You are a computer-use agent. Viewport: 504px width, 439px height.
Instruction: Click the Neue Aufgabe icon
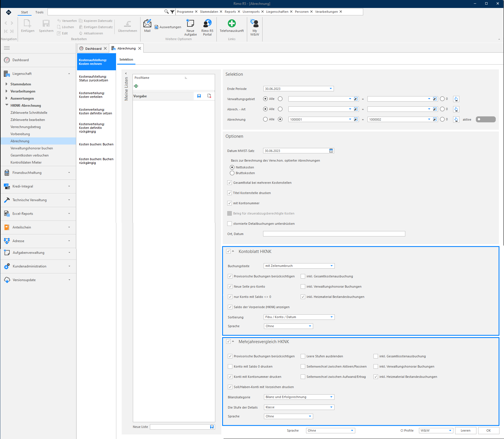190,27
